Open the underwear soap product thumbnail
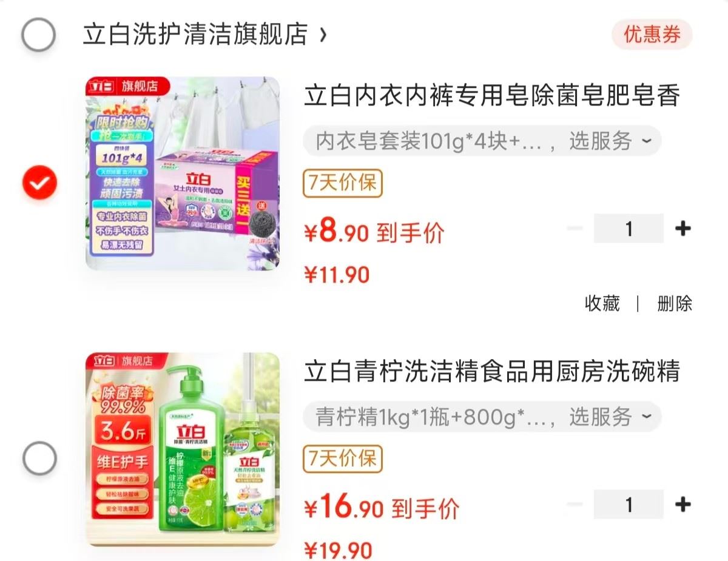This screenshot has height=561, width=728. pos(183,173)
